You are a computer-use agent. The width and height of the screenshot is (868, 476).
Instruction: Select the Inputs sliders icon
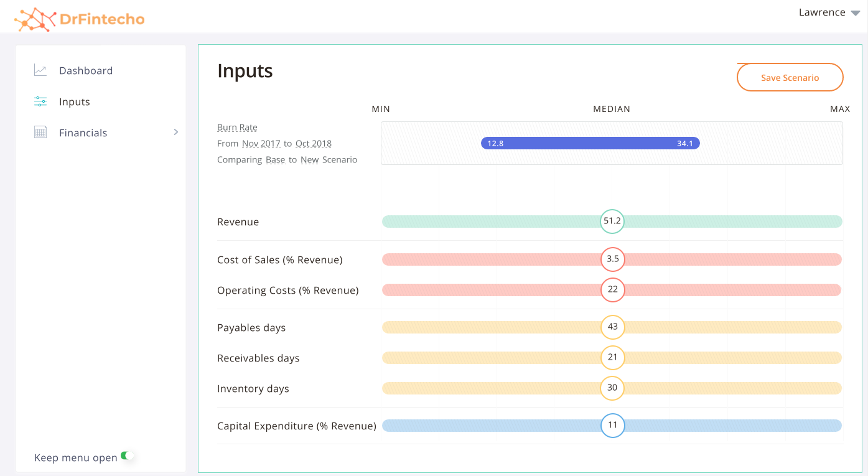40,101
